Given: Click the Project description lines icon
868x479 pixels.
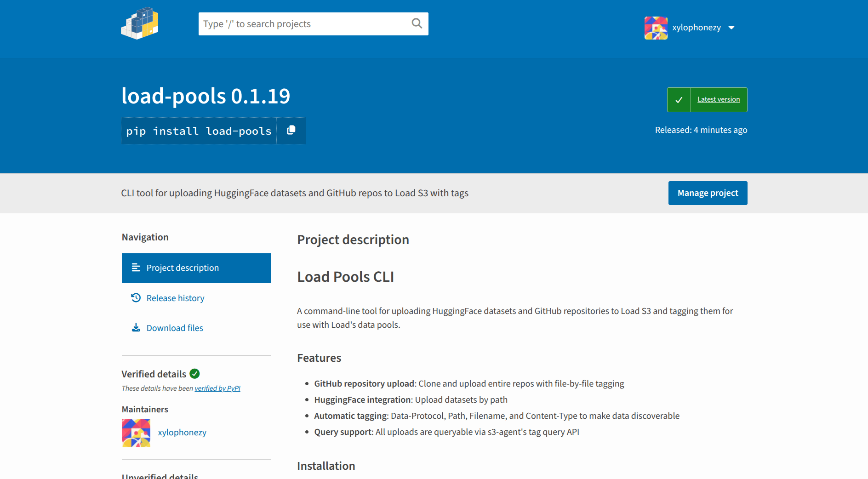Looking at the screenshot, I should [136, 268].
